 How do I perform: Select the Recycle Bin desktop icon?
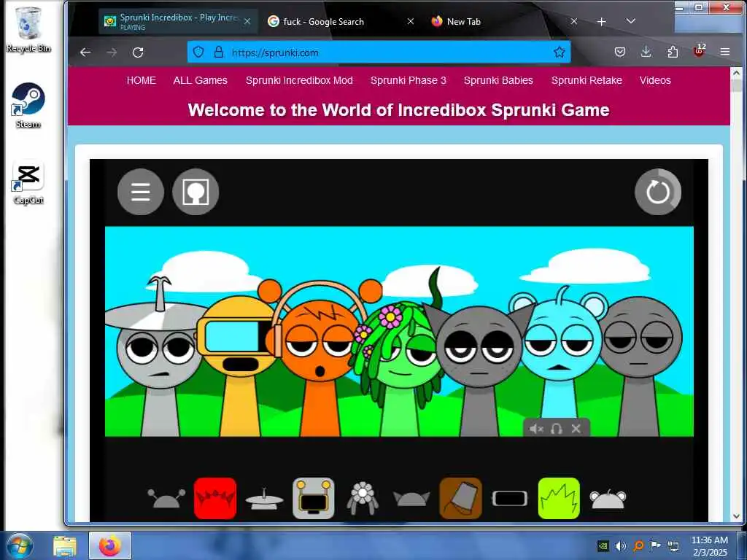pyautogui.click(x=28, y=29)
